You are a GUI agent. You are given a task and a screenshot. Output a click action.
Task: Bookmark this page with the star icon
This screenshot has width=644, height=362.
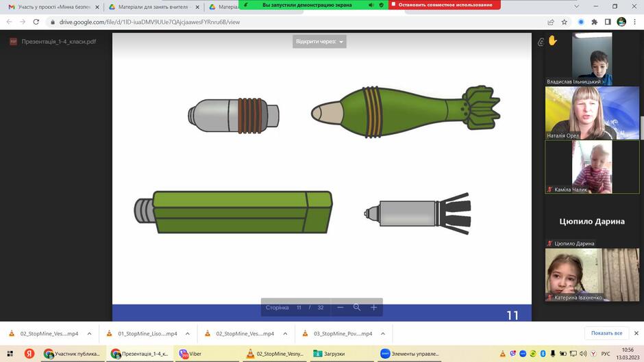(565, 22)
